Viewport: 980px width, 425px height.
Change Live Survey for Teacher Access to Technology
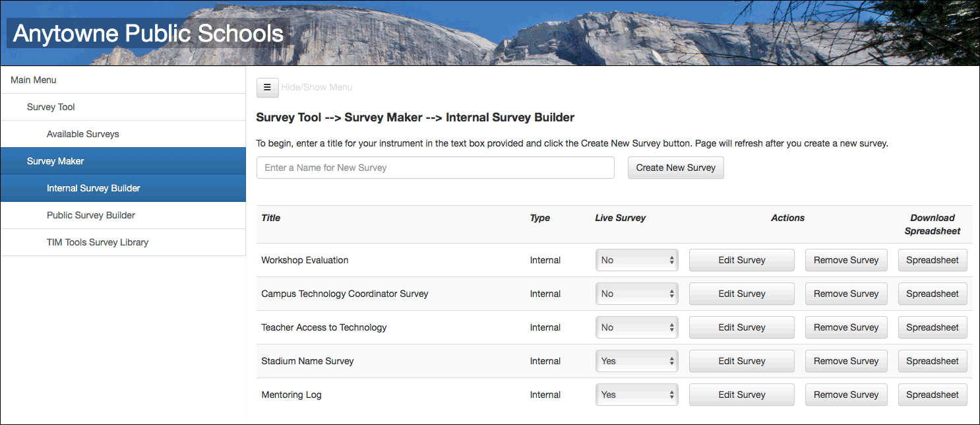(x=636, y=327)
